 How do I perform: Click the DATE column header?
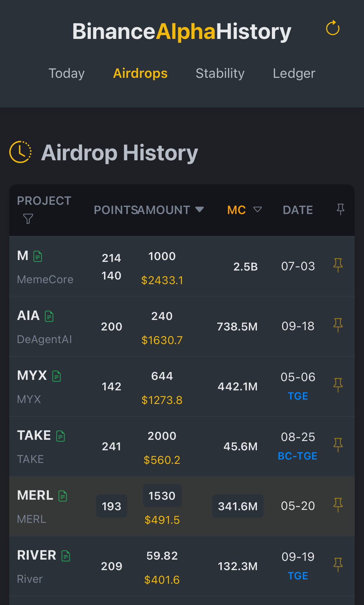coord(298,210)
